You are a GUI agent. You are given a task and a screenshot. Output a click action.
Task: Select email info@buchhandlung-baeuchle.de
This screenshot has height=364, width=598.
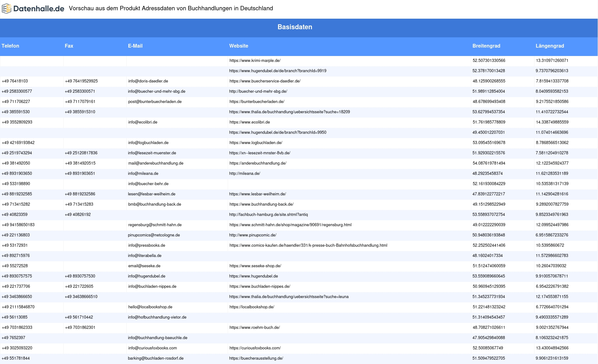pos(158,338)
